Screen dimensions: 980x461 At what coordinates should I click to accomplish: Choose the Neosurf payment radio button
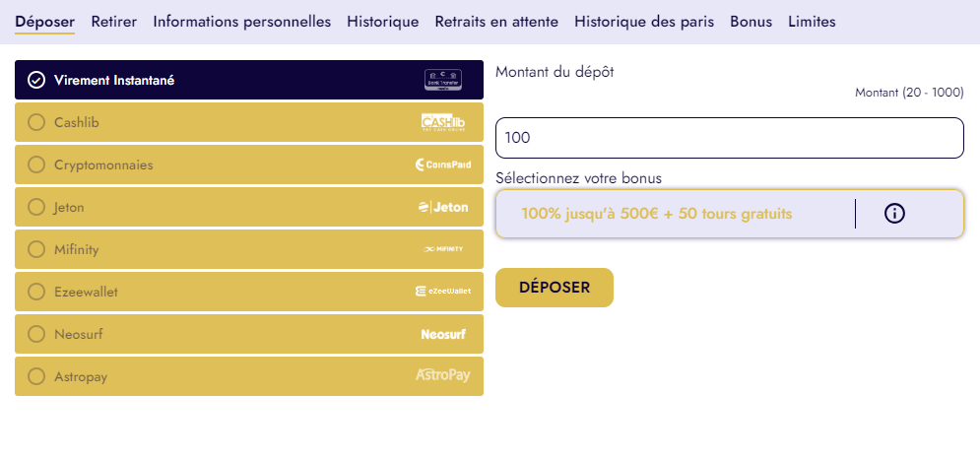click(37, 334)
